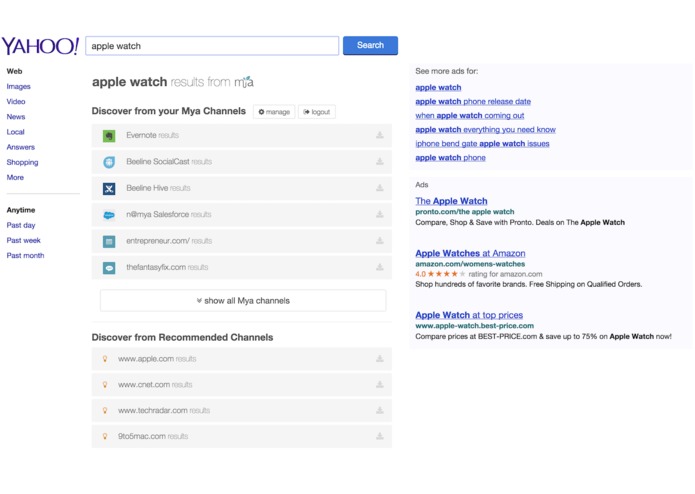Image resolution: width=695 pixels, height=494 pixels.
Task: Click the download icon in entrepreneur.com row
Action: pos(380,241)
